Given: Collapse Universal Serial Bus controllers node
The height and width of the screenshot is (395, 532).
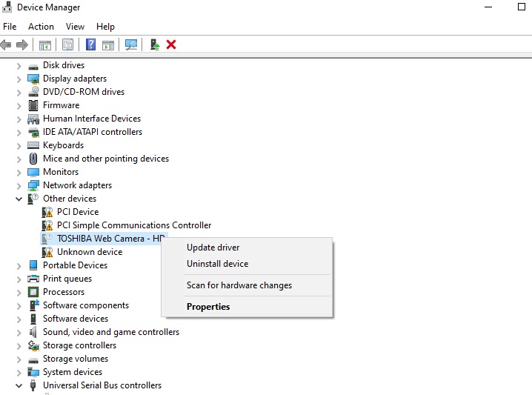Looking at the screenshot, I should [x=19, y=385].
